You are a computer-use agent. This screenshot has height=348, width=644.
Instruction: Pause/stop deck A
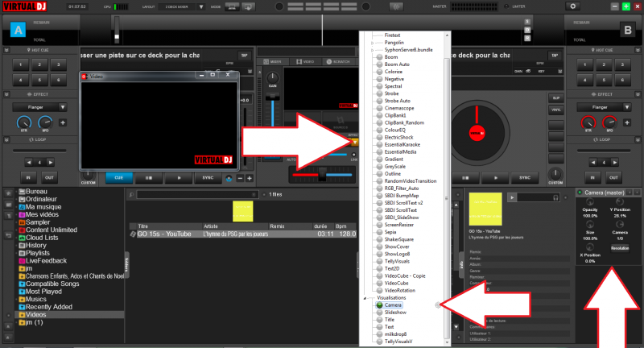(149, 178)
